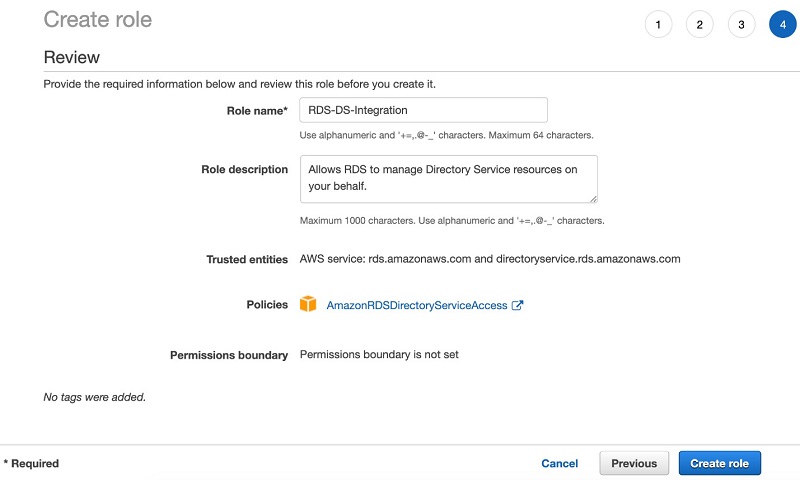Cancel role creation
This screenshot has height=480, width=800.
point(560,463)
